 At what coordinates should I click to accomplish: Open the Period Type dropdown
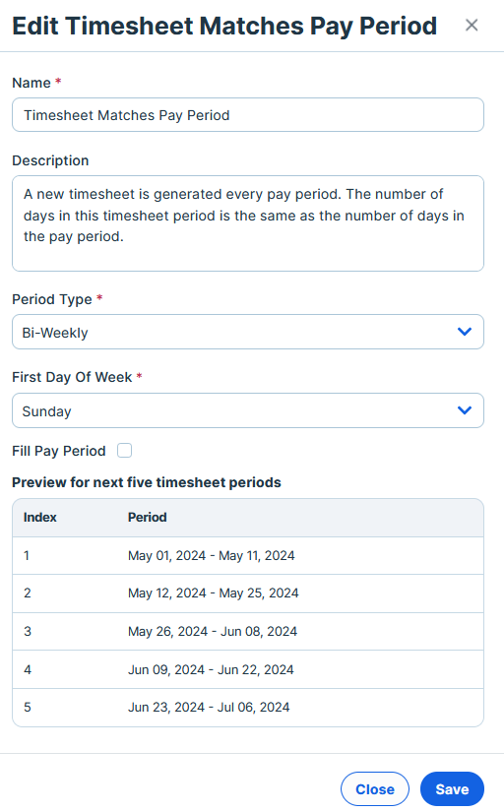(x=248, y=332)
